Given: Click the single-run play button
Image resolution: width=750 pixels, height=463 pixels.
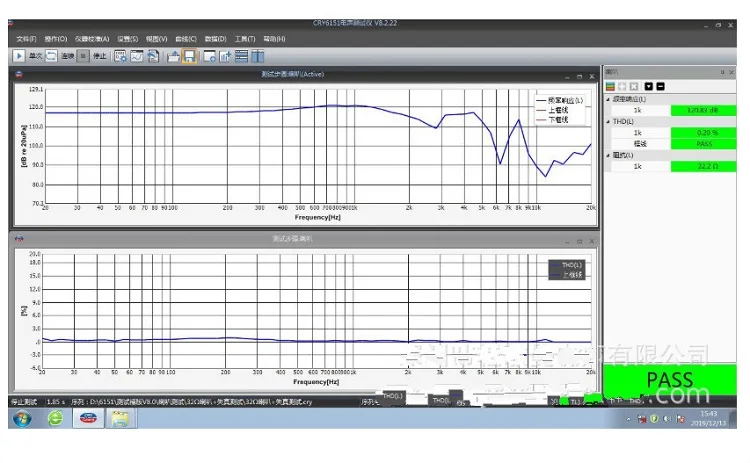Looking at the screenshot, I should pyautogui.click(x=19, y=56).
